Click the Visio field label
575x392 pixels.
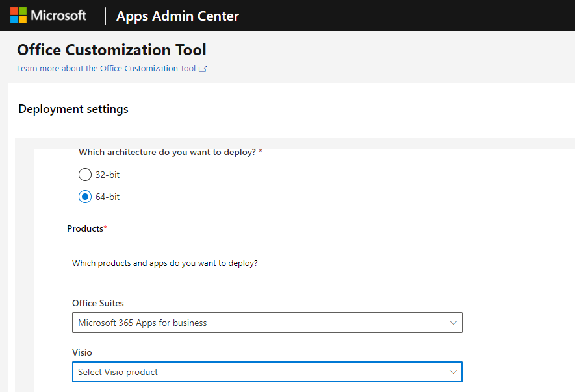point(82,352)
